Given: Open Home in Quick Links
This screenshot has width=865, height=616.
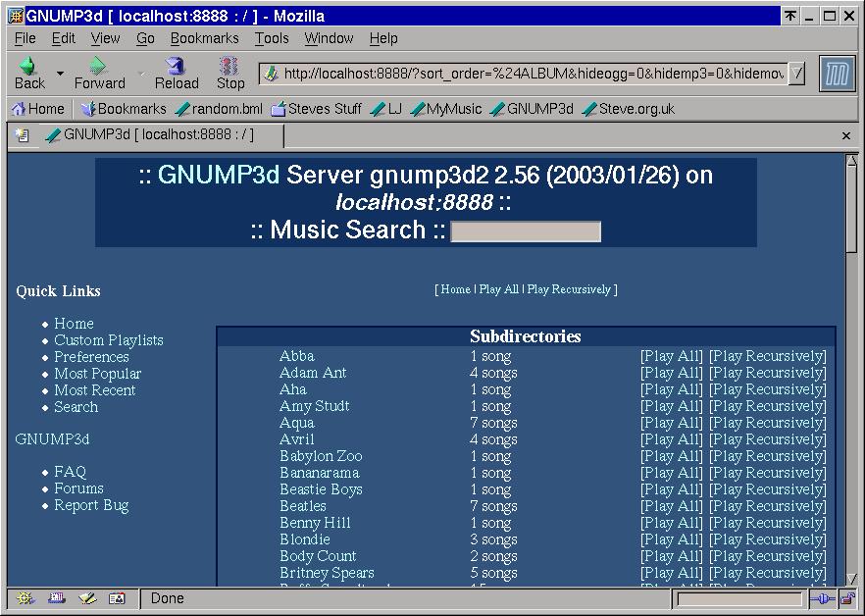Looking at the screenshot, I should pyautogui.click(x=74, y=324).
